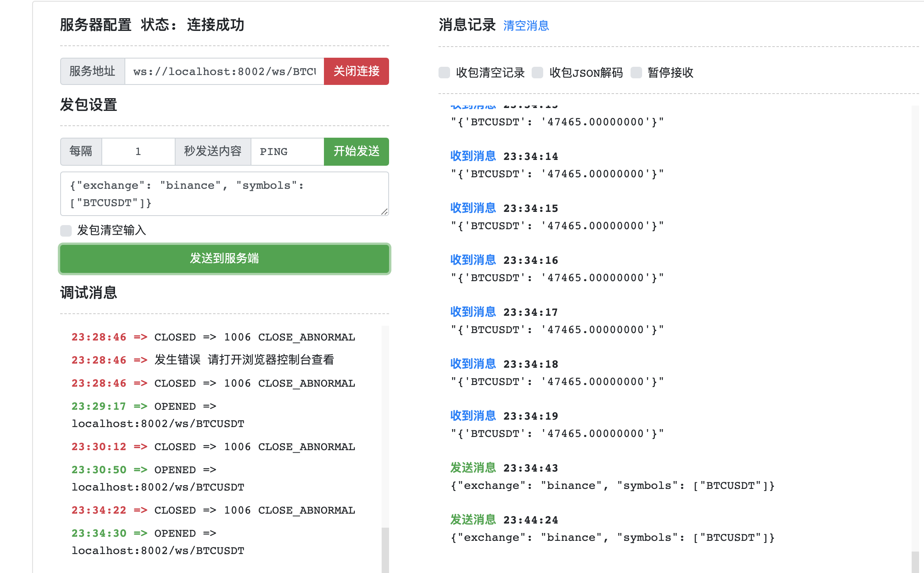Click the interval seconds input showing 1
This screenshot has width=924, height=573.
point(138,151)
